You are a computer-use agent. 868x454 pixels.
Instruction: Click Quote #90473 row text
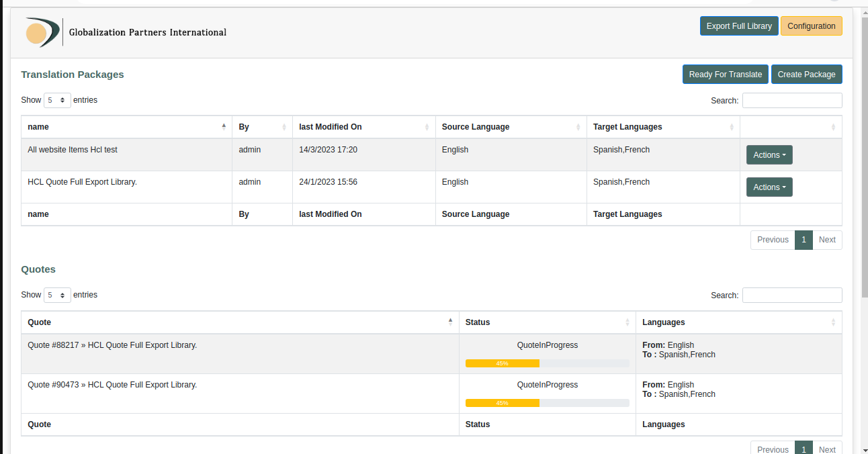pyautogui.click(x=112, y=385)
